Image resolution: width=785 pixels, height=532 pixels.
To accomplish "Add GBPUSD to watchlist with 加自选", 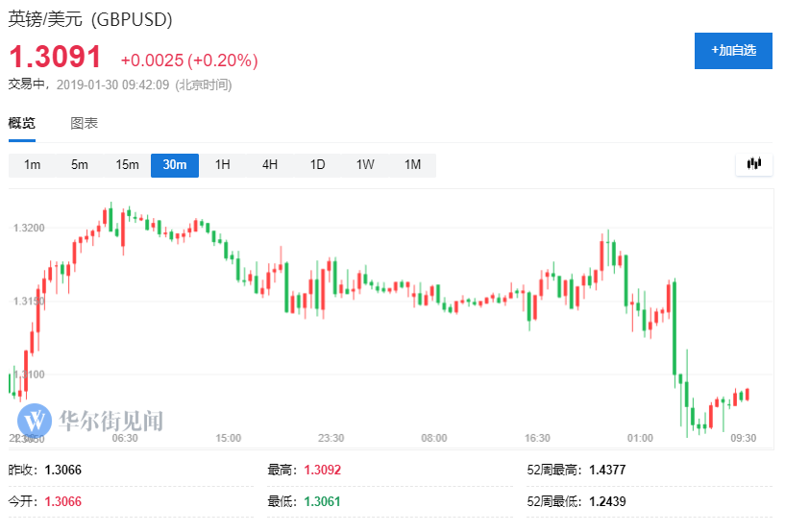I will (733, 50).
